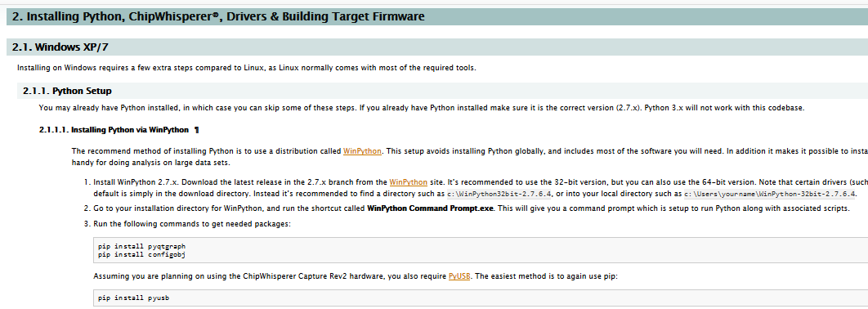Click the section 2 Installing Python heading

(x=218, y=16)
